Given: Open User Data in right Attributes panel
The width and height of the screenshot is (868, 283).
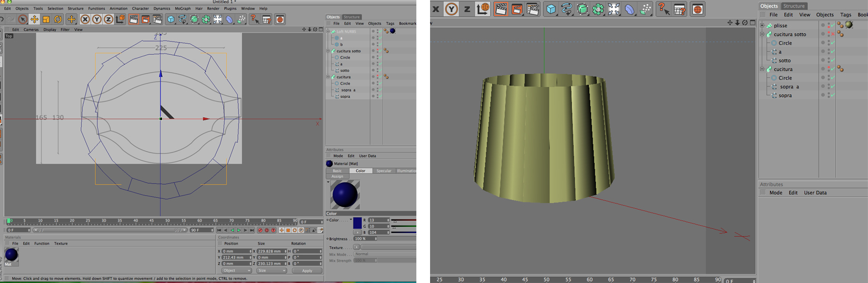Looking at the screenshot, I should 815,193.
